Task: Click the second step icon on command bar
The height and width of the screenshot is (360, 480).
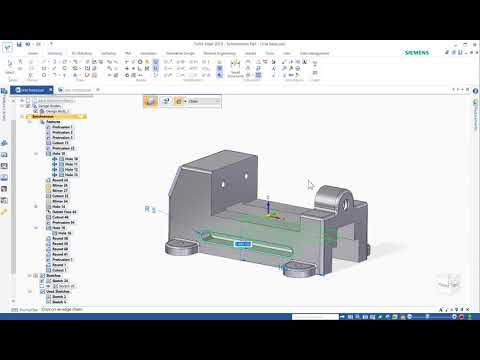Action: click(166, 101)
